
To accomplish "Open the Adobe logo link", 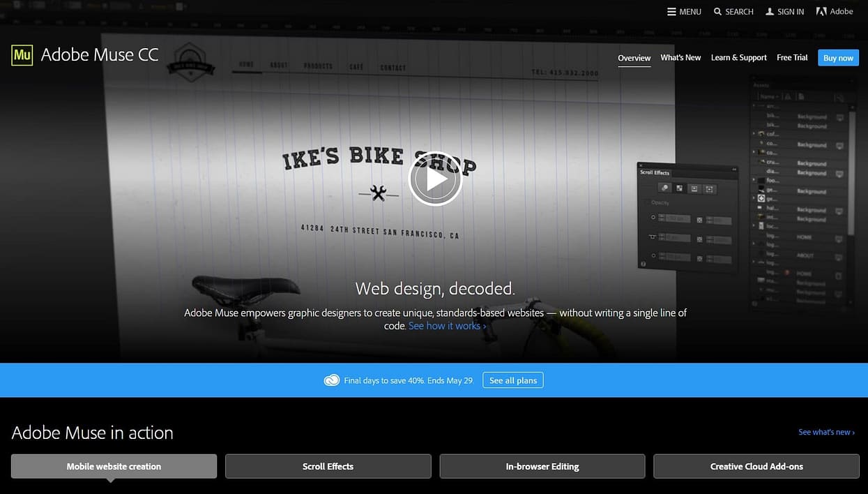I will (x=835, y=11).
